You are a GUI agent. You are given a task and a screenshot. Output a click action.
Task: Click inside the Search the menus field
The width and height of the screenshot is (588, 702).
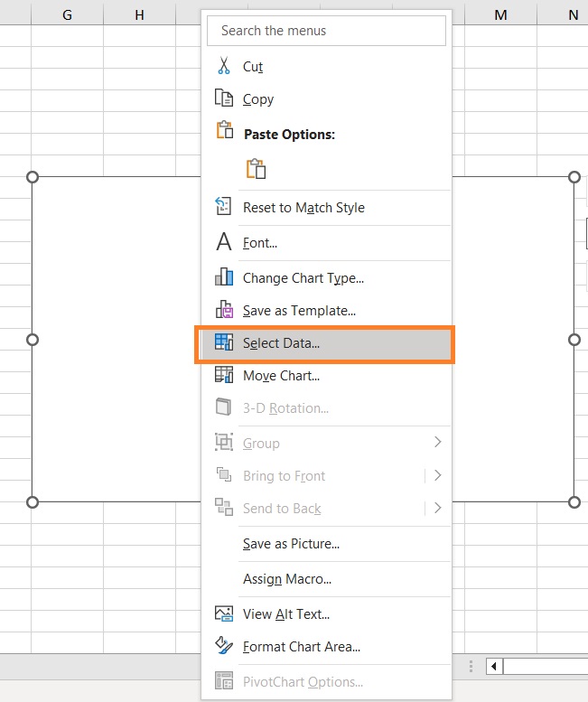tap(326, 31)
